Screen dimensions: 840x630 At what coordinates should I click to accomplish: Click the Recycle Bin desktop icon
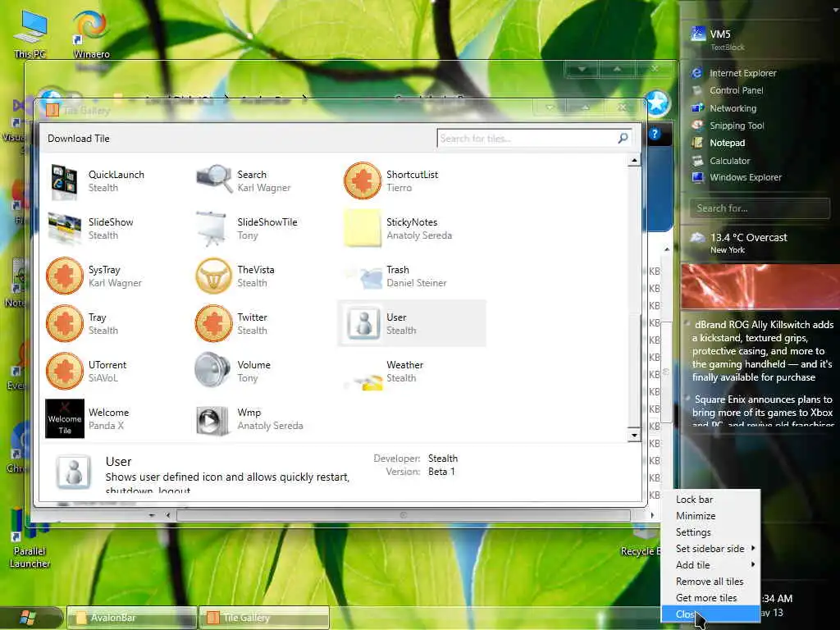(x=641, y=541)
